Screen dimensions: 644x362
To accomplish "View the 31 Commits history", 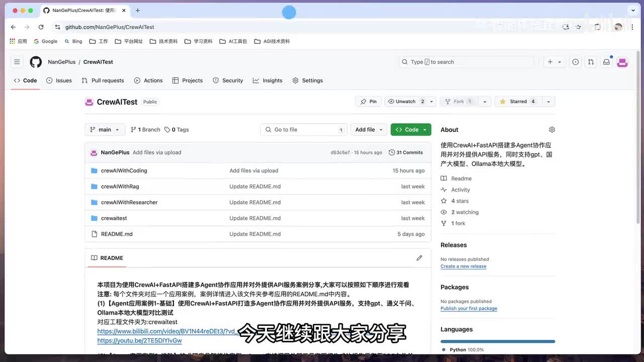I will [x=406, y=152].
